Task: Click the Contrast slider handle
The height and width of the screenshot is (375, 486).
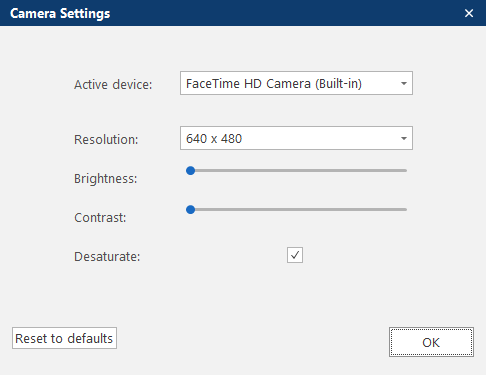Action: 190,210
